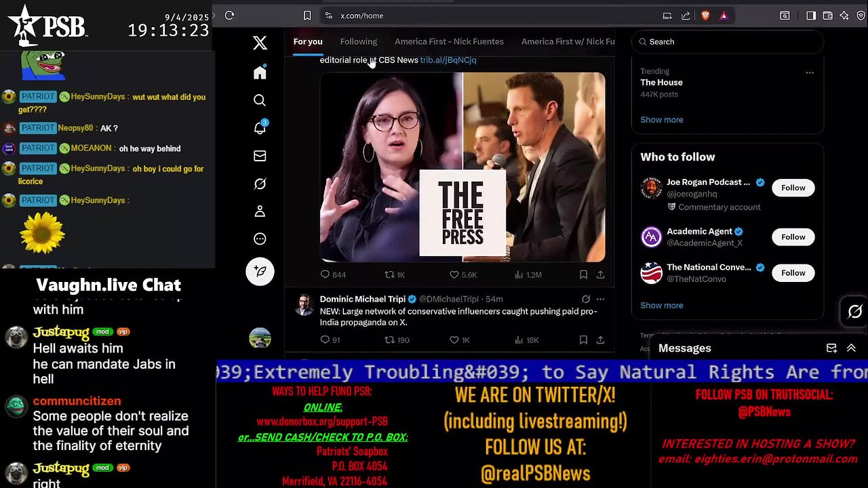View analytics showing 18K views

click(x=526, y=340)
